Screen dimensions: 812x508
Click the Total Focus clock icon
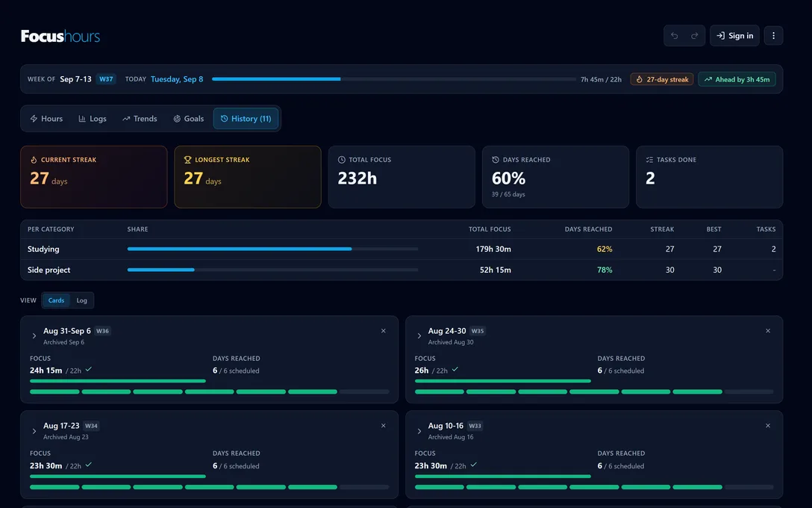click(x=341, y=160)
